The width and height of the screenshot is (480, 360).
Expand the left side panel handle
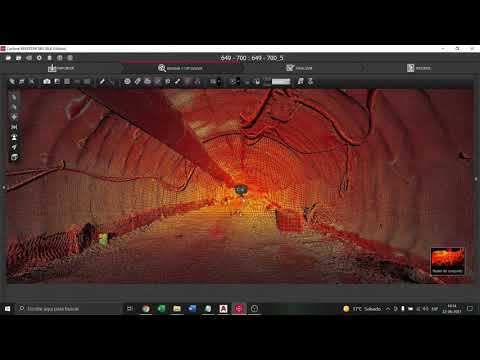[4, 188]
